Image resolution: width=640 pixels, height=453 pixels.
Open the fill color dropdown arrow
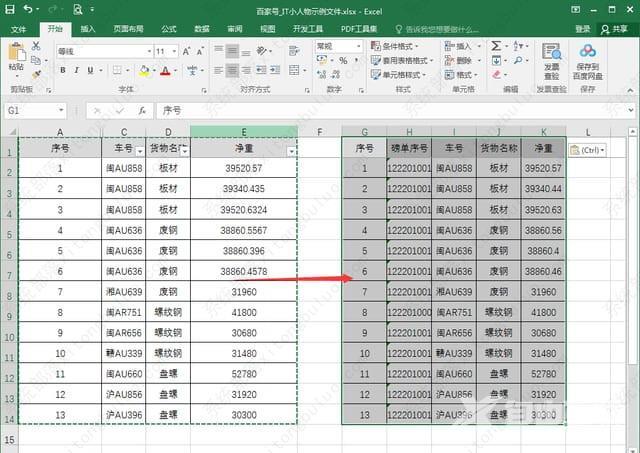tap(154, 71)
